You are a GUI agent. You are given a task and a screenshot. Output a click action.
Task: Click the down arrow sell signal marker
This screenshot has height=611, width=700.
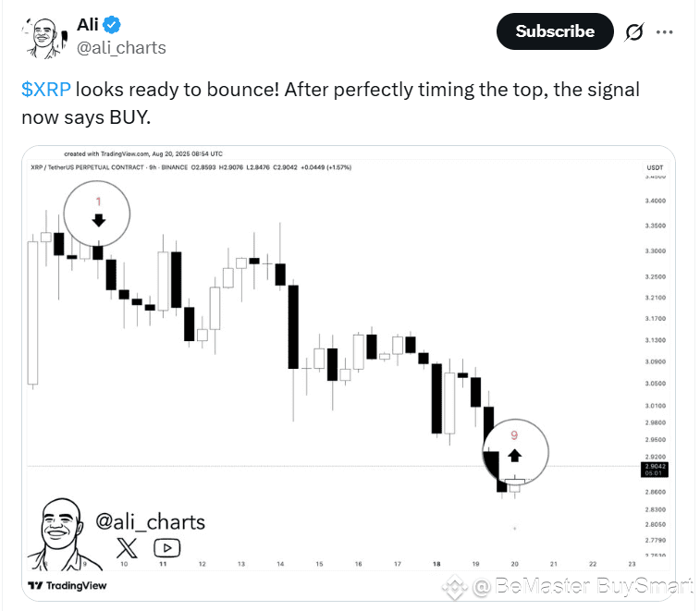[99, 220]
